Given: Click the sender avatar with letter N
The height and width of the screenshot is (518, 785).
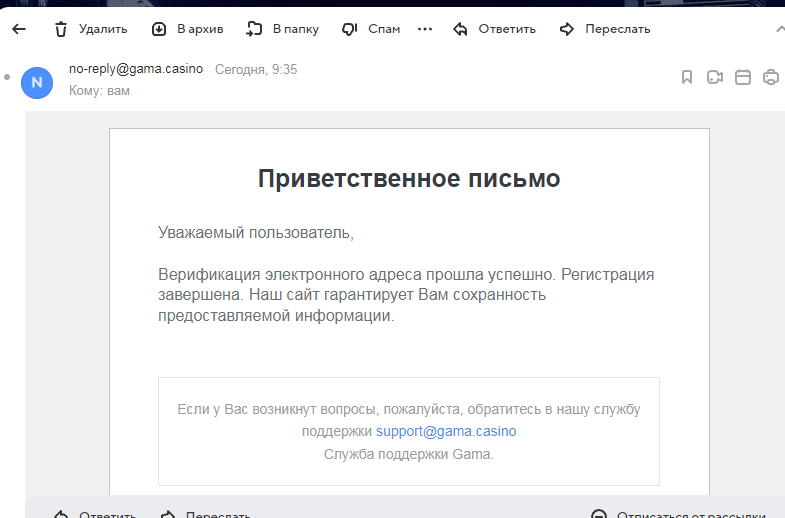Looking at the screenshot, I should coord(37,82).
